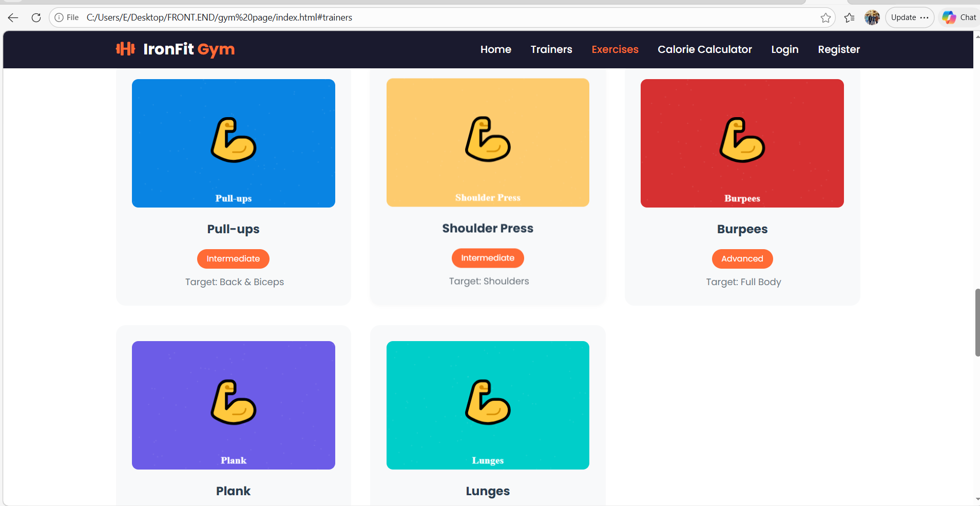Viewport: 980px width, 506px height.
Task: Click the Lunges card heading
Action: pos(488,491)
